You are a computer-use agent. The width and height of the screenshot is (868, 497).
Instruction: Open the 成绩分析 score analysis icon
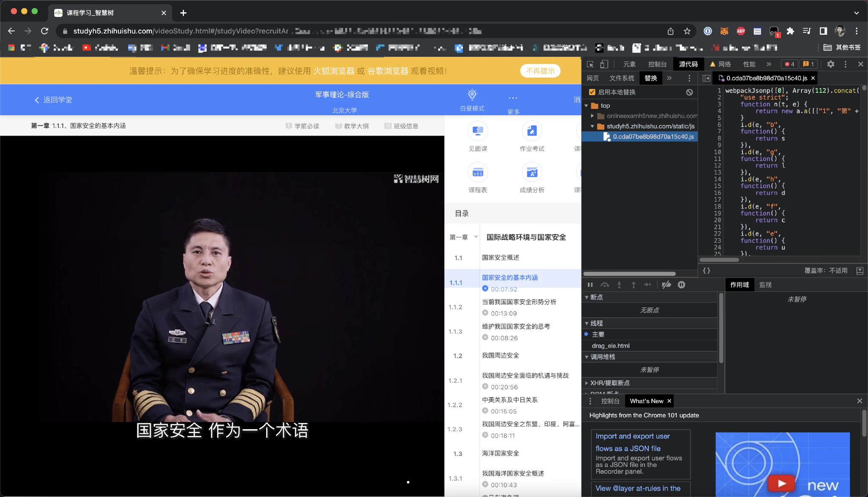coord(532,173)
